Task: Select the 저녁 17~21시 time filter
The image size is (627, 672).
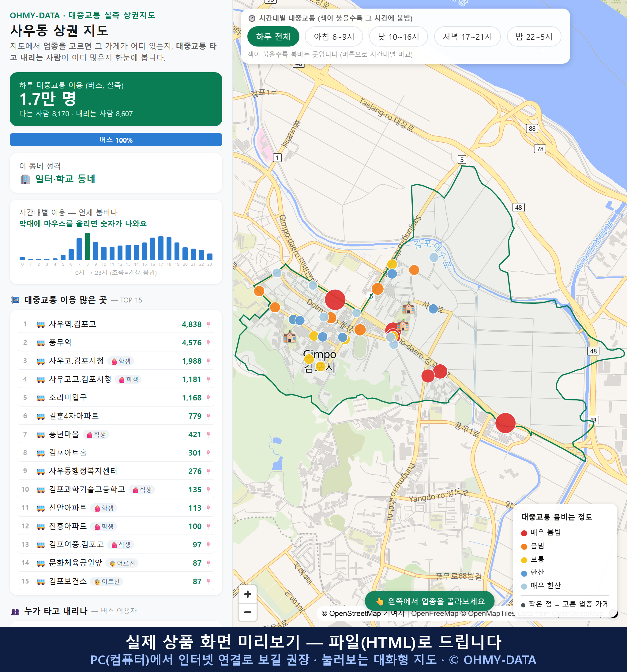Action: point(467,36)
